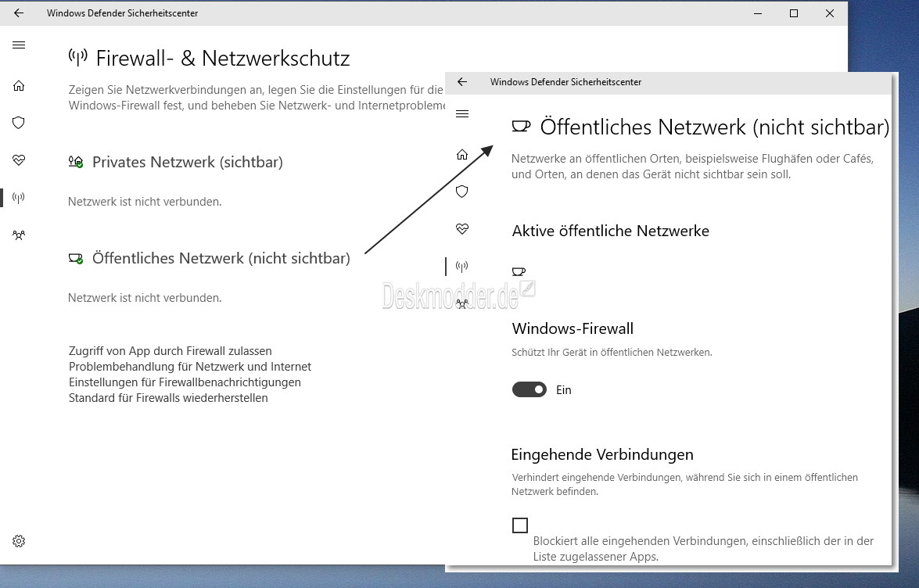Open hamburger menu in overlay window
919x588 pixels.
pyautogui.click(x=462, y=113)
